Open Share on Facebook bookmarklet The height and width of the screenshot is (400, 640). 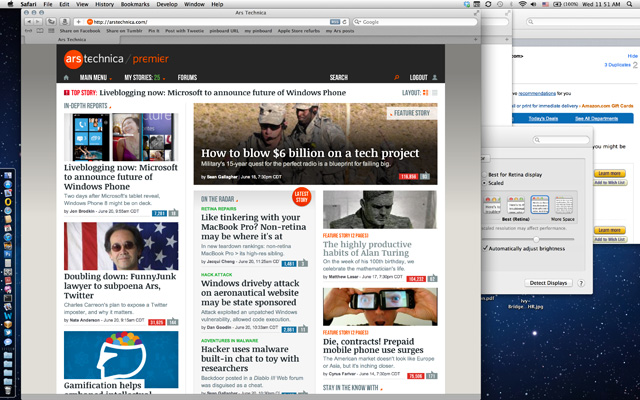[x=80, y=31]
